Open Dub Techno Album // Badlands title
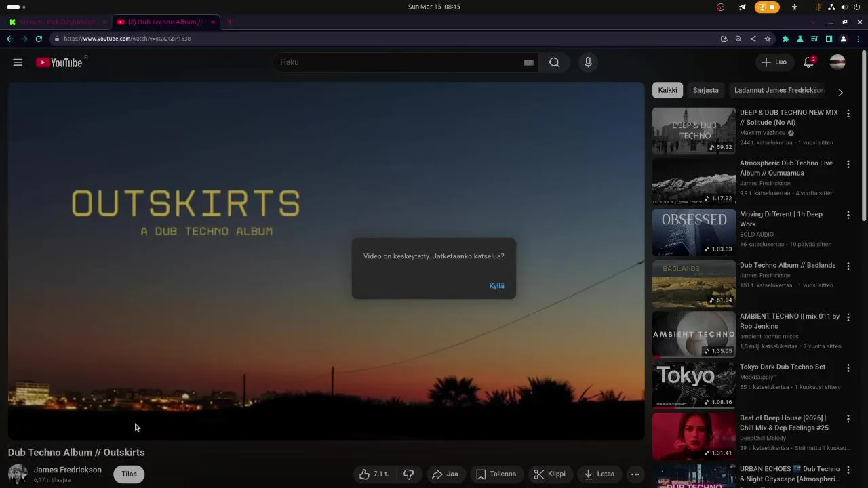Viewport: 868px width, 488px height. 787,265
